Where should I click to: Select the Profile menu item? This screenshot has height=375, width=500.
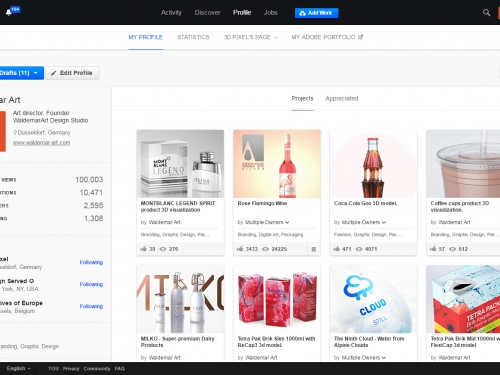[242, 13]
